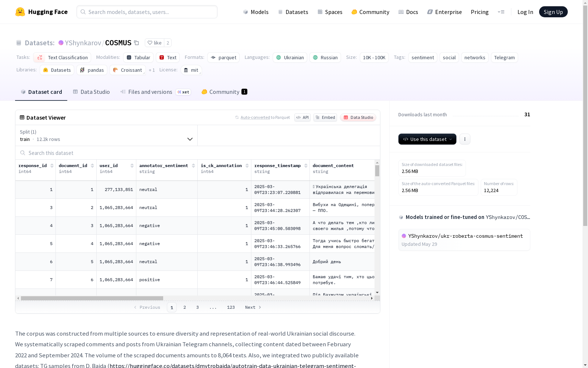This screenshot has height=368, width=588.
Task: Open the Data Studio tab
Action: 92,92
